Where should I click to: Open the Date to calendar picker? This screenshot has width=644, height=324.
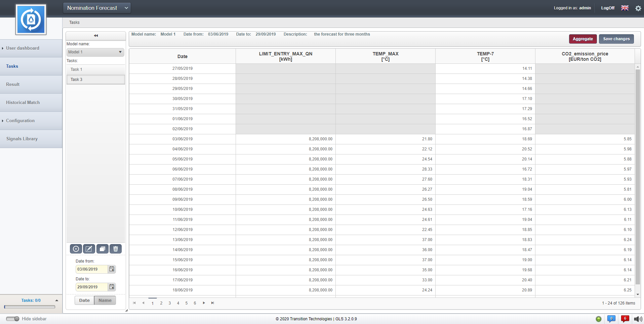point(112,287)
